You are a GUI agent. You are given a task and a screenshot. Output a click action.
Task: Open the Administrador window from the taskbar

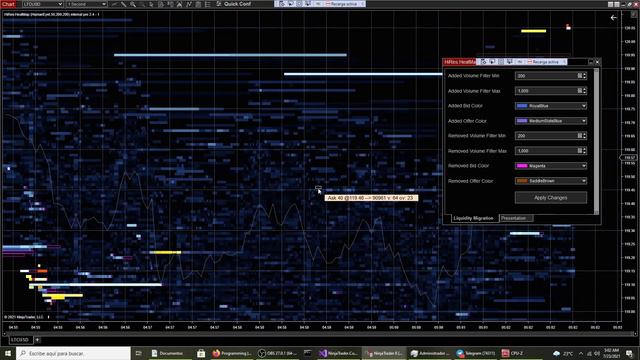[429, 353]
